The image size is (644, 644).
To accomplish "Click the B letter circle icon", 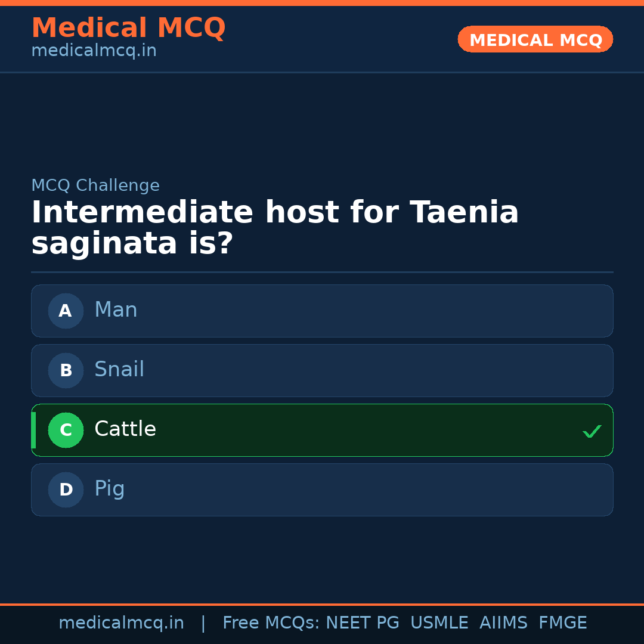I will click(x=66, y=370).
